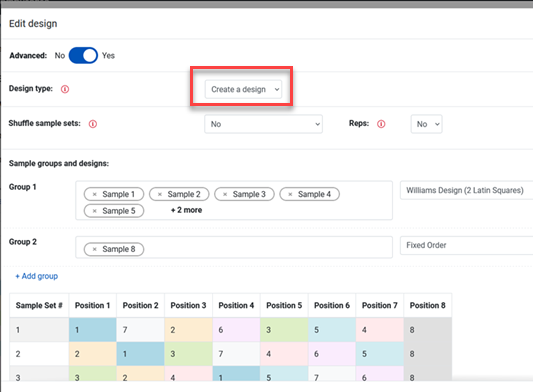Select gray cell 8 in sample set 1

pos(428,330)
